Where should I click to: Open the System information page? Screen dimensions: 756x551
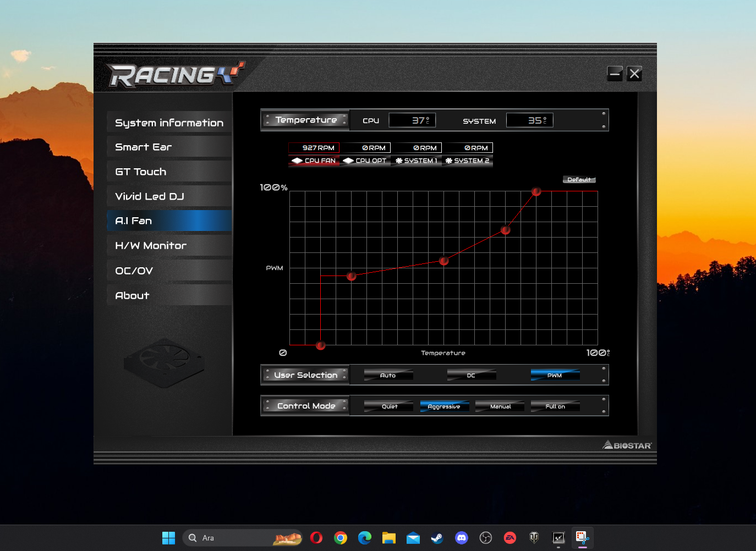169,123
